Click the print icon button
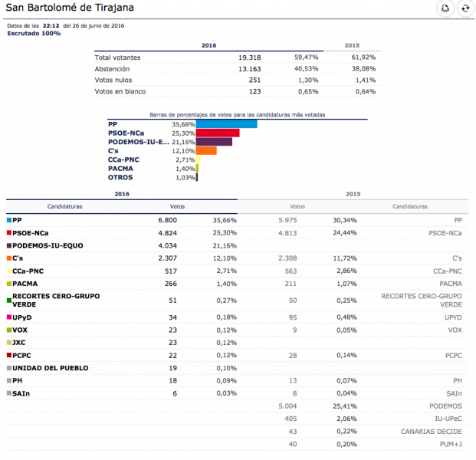 coord(445,9)
